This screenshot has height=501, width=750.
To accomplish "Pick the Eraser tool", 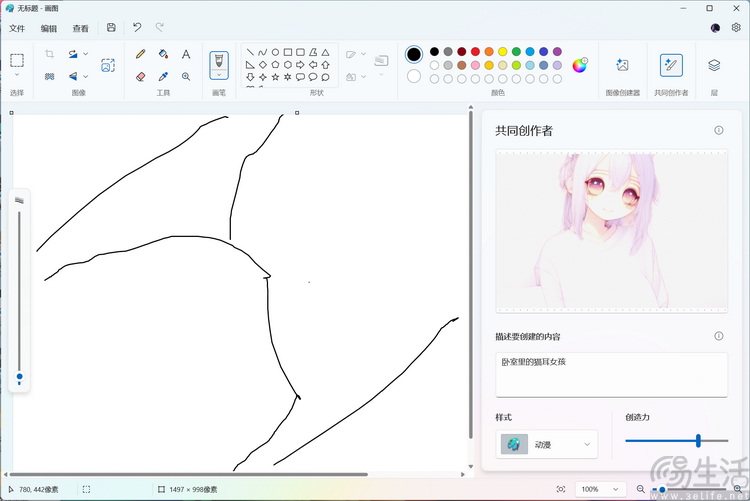I will [140, 76].
